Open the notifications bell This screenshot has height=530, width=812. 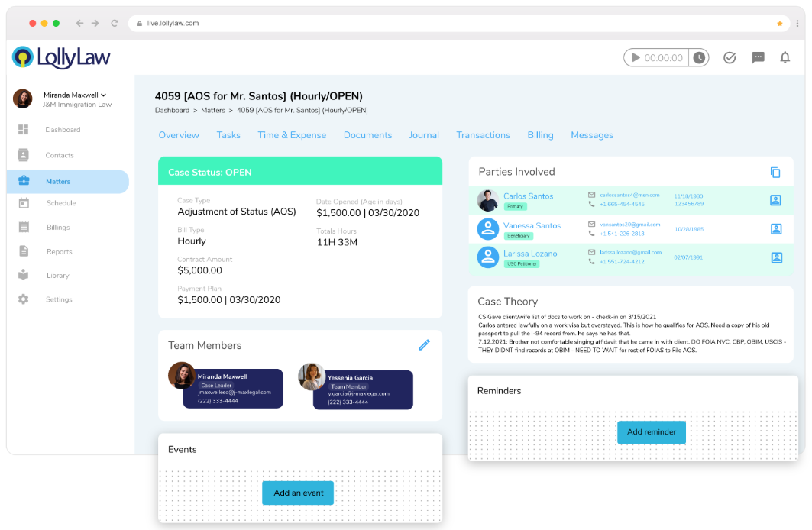785,57
